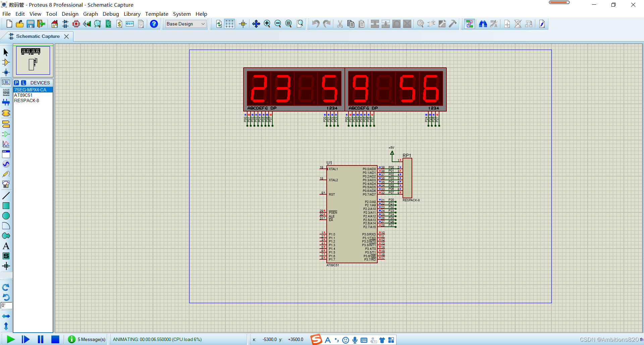644x345 pixels.
Task: Select Subcircuit mode tool
Action: (x=6, y=113)
